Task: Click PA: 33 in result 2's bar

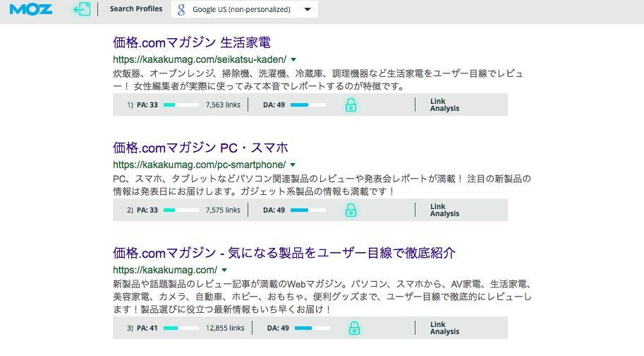Action: (147, 210)
